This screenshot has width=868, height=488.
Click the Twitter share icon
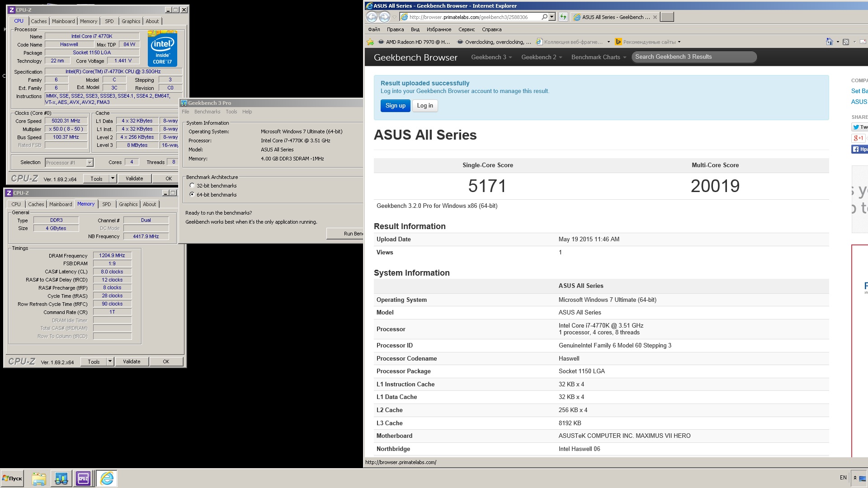pyautogui.click(x=860, y=127)
